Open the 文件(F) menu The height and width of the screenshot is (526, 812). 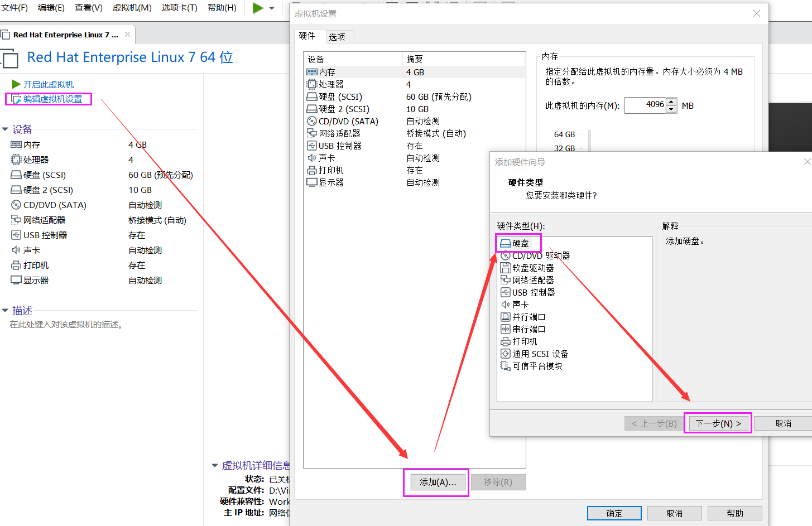click(x=15, y=8)
